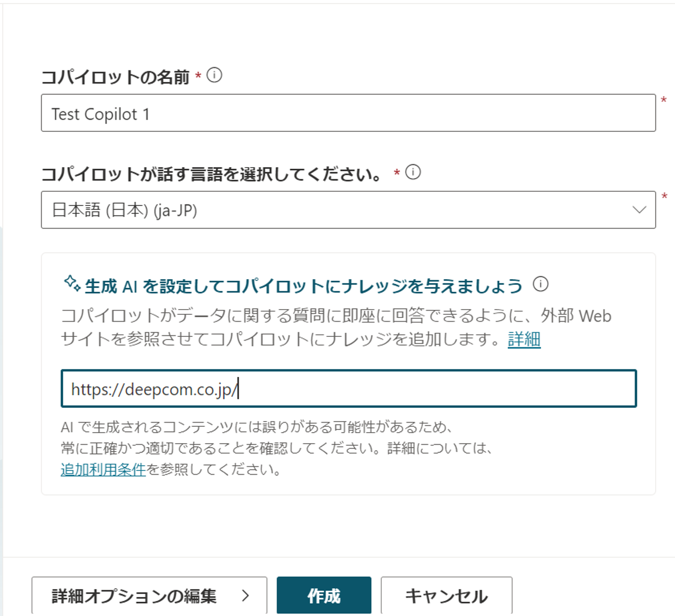Open the 詳細 link
This screenshot has height=616, width=675.
524,339
